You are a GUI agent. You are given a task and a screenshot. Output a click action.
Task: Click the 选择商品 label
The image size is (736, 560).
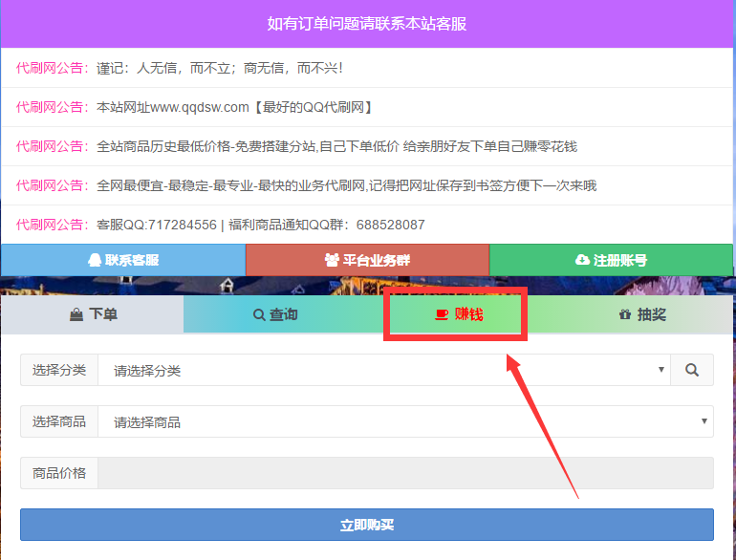pos(59,421)
